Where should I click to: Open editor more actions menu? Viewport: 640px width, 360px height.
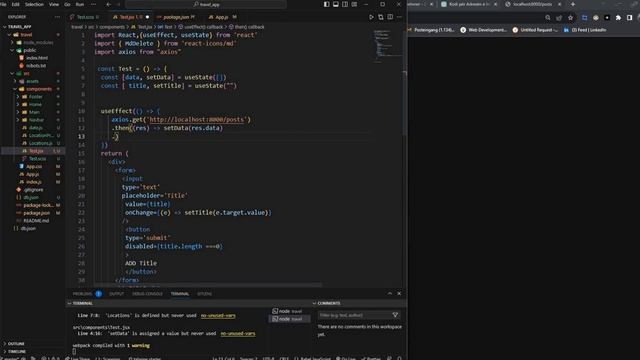[x=399, y=17]
